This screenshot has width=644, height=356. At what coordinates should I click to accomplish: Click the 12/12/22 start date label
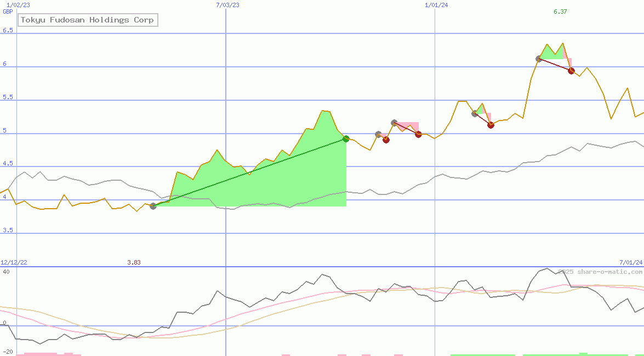coord(13,262)
